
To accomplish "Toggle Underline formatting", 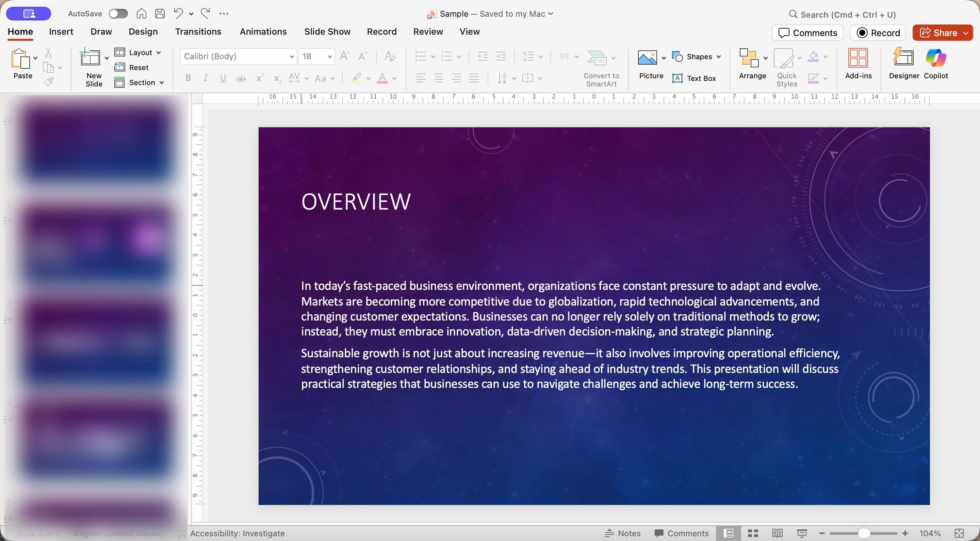I will [x=223, y=78].
